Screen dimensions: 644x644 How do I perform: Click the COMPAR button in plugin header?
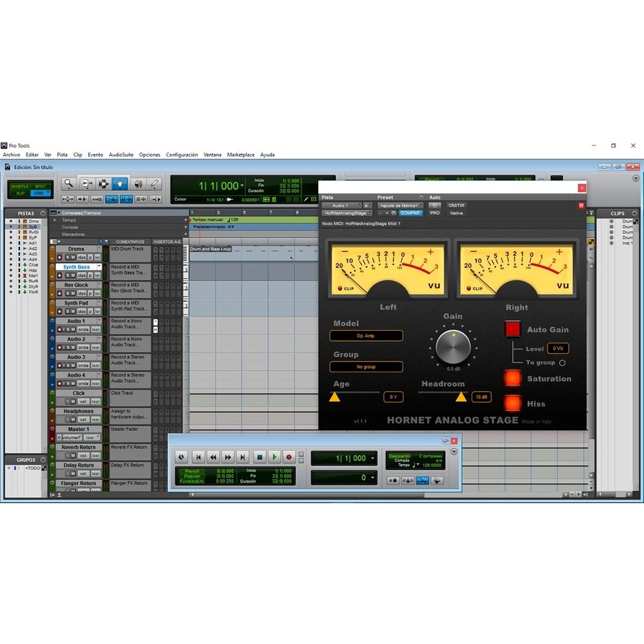tap(410, 213)
